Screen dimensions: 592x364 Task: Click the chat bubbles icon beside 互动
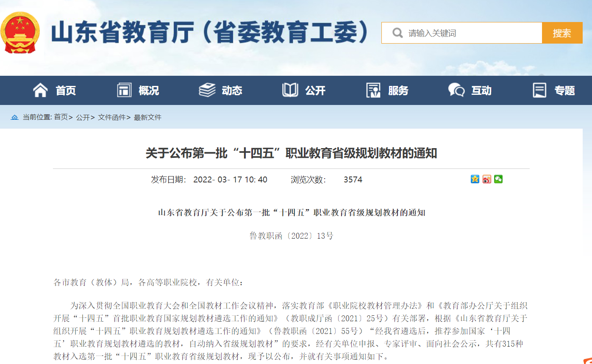(x=456, y=90)
